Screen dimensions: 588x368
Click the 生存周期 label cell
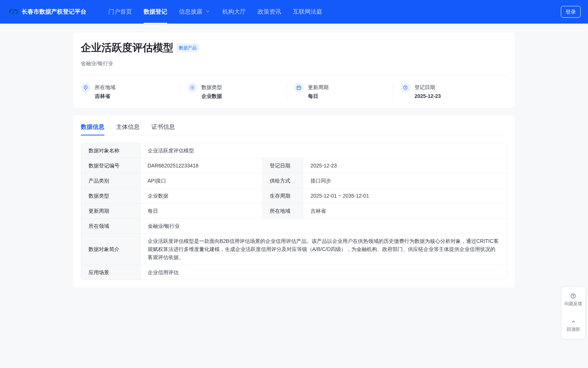[280, 196]
